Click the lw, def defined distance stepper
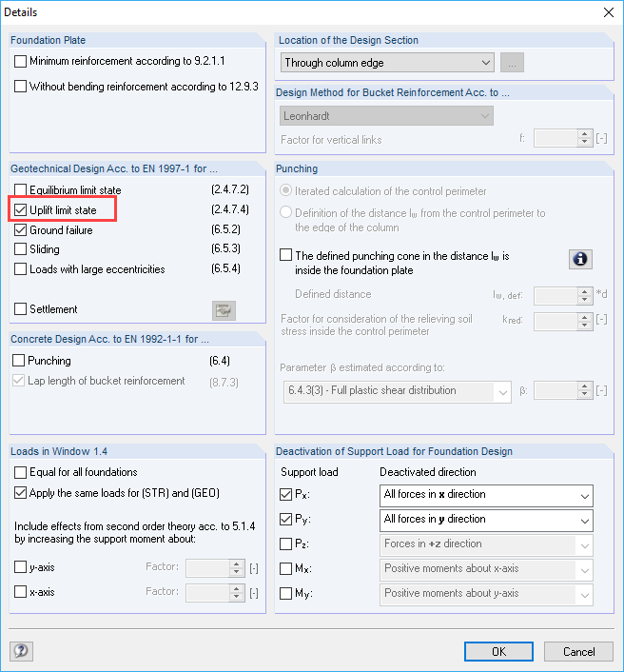624x672 pixels. [x=584, y=296]
